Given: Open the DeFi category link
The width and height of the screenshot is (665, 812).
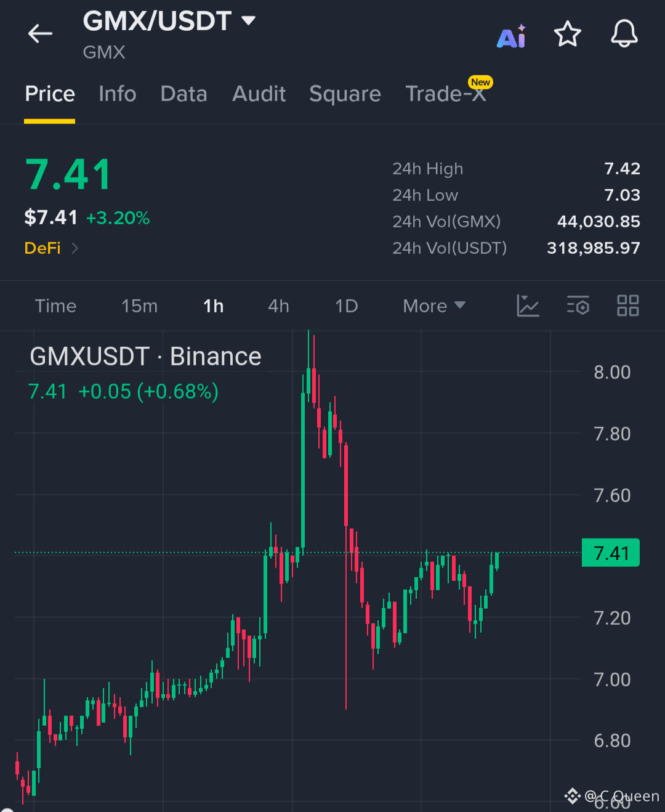Looking at the screenshot, I should tap(42, 248).
